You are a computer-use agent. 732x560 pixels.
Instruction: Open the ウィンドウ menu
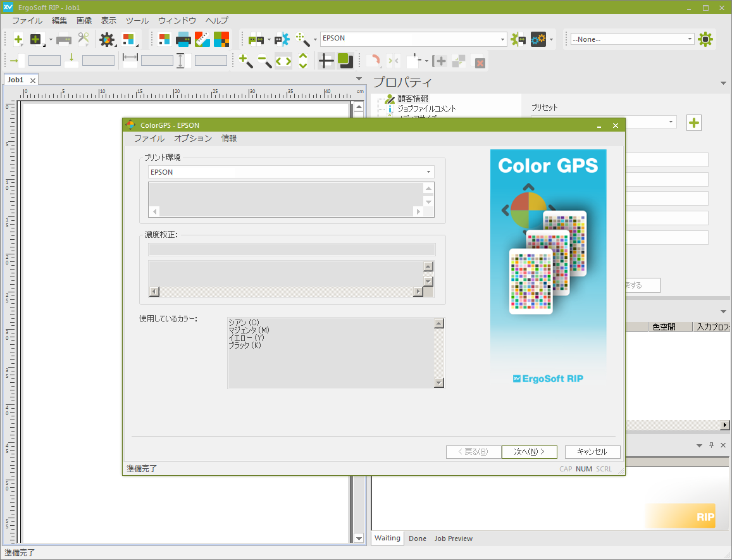177,20
